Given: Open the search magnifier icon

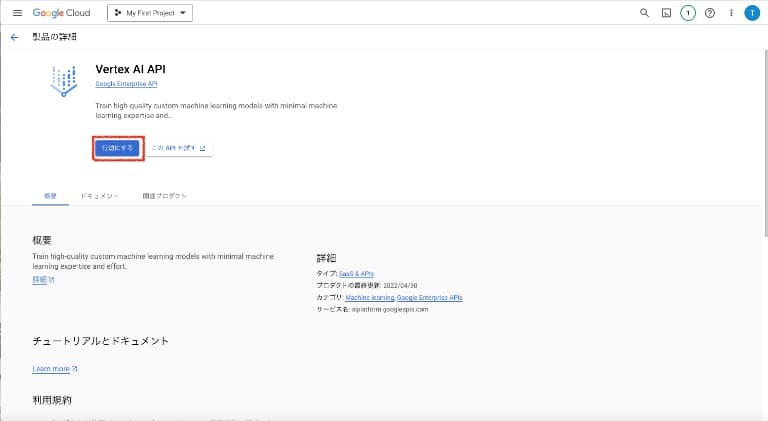Looking at the screenshot, I should tap(644, 13).
